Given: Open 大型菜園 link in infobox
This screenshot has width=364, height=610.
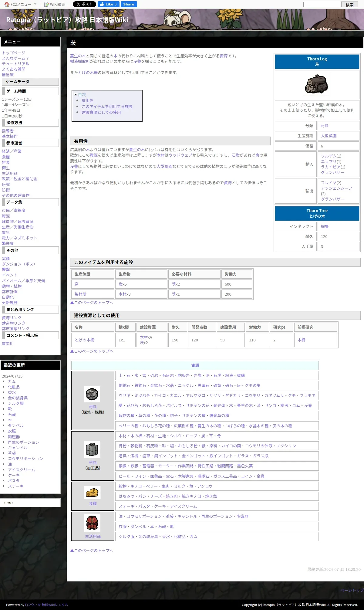Looking at the screenshot, I should point(329,136).
